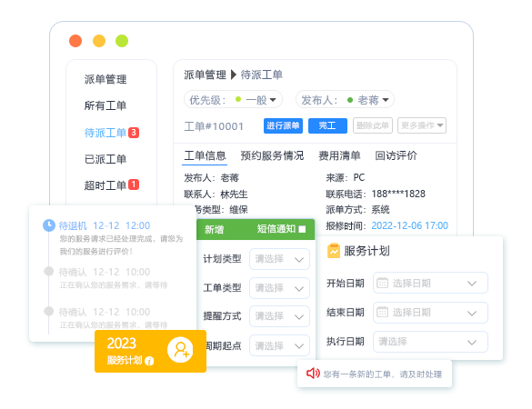Open the 执行日期 select box
Image resolution: width=532 pixels, height=409 pixels.
point(430,342)
